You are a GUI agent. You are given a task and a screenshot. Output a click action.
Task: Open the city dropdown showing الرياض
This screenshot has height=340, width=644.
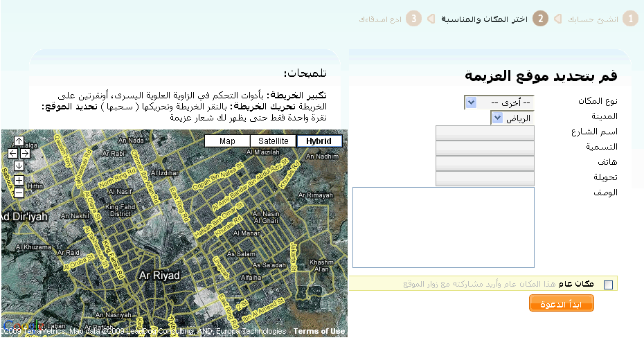(x=512, y=118)
